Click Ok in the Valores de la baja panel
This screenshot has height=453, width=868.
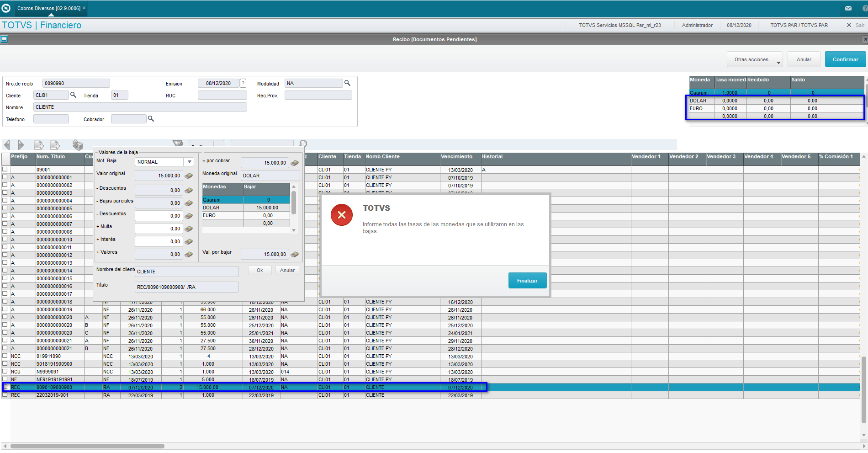(x=260, y=270)
